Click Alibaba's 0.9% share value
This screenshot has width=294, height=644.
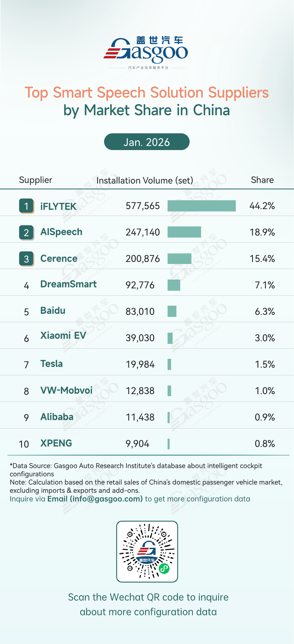point(265,417)
